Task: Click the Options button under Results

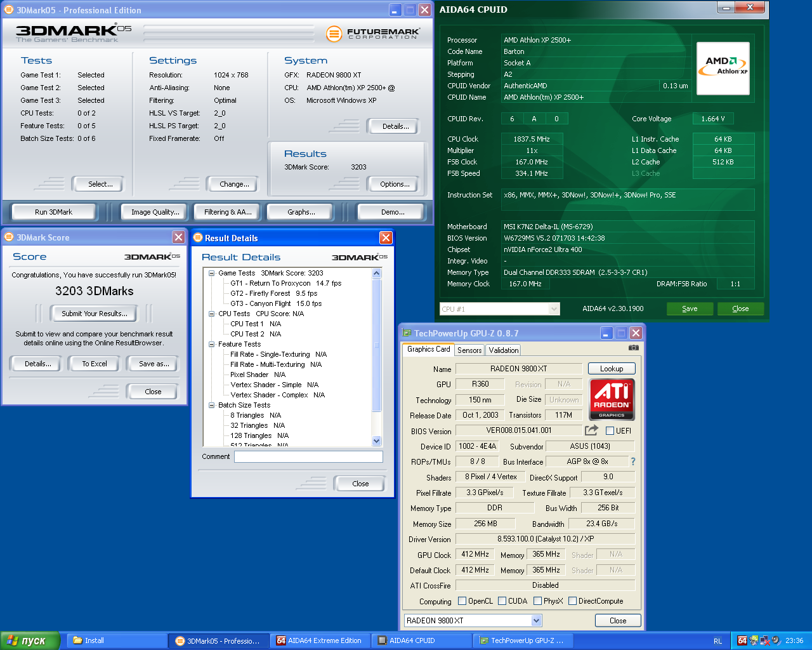Action: (x=395, y=184)
